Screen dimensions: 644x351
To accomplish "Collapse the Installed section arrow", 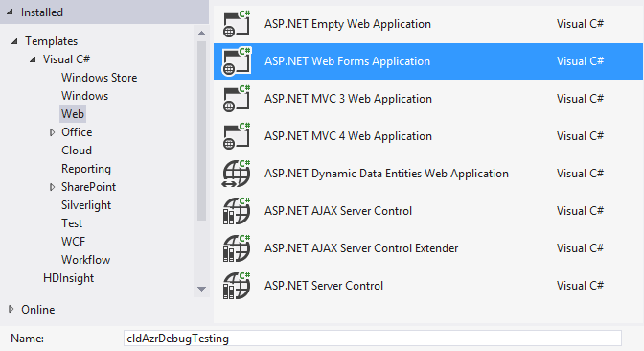I will (x=10, y=12).
